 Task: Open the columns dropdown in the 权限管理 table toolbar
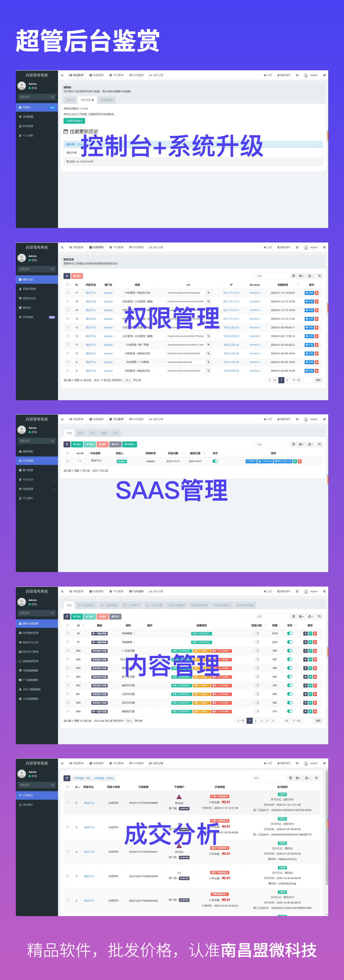[301, 276]
